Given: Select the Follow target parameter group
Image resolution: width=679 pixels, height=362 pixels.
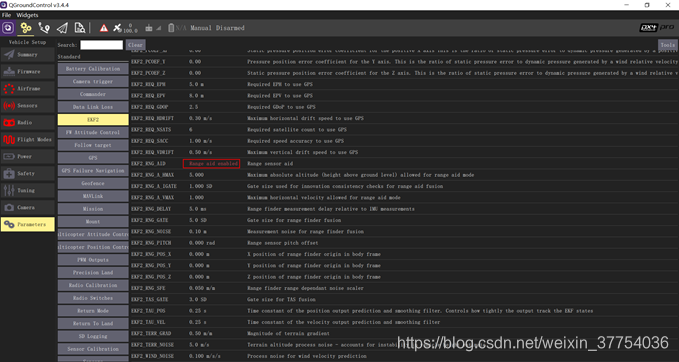Looking at the screenshot, I should [93, 145].
